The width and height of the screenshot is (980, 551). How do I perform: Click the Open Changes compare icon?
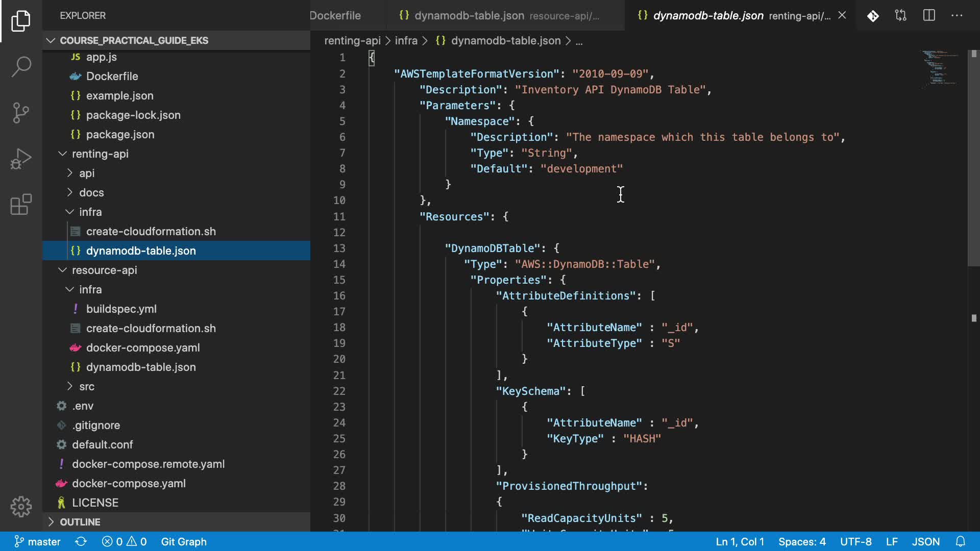pyautogui.click(x=901, y=15)
